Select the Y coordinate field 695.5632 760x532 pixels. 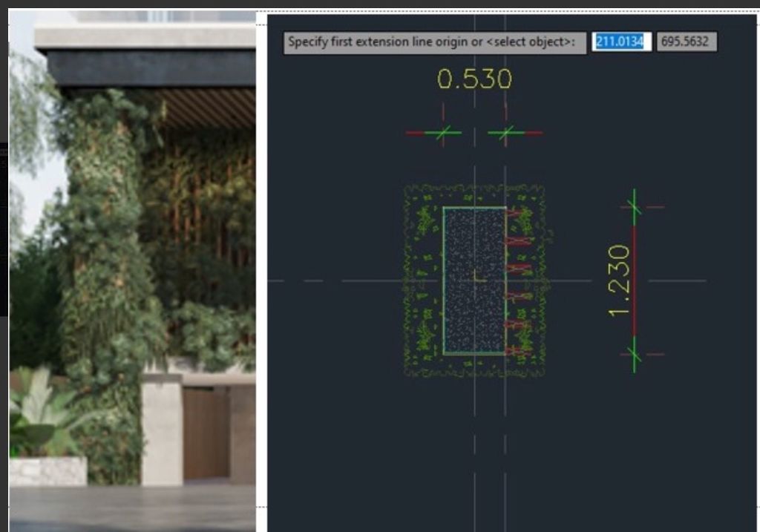pos(686,42)
